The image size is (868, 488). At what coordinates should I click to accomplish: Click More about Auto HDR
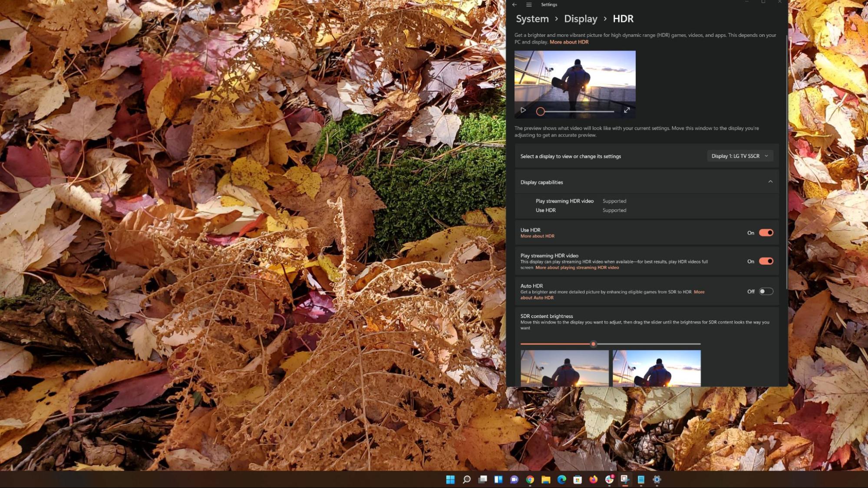pos(537,298)
